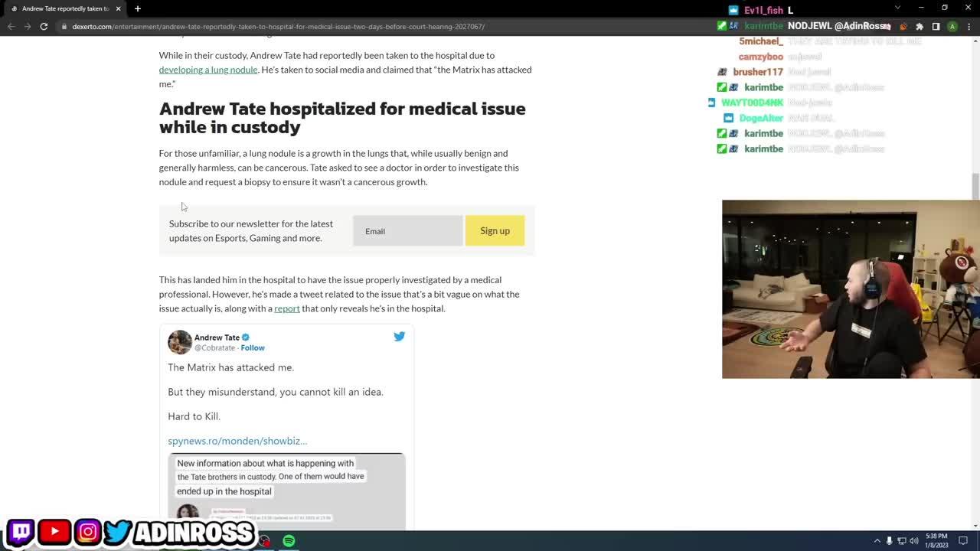980x551 pixels.
Task: Mute system audio via the taskbar speaker icon
Action: coord(912,540)
